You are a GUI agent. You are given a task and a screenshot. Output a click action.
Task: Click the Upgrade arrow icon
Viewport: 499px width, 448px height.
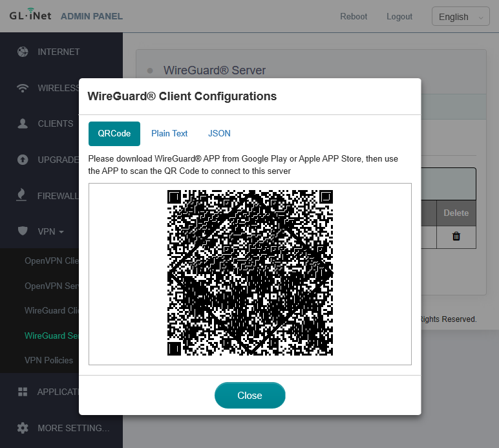[23, 160]
